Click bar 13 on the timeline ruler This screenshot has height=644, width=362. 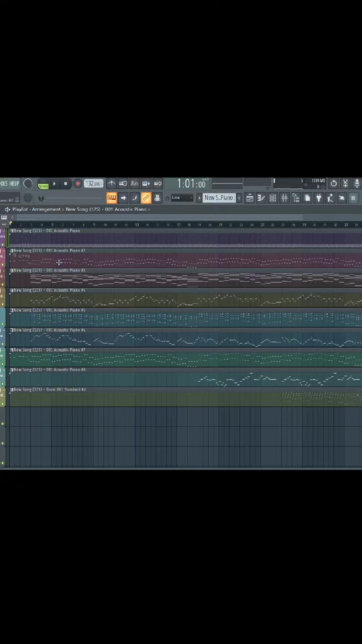(137, 225)
